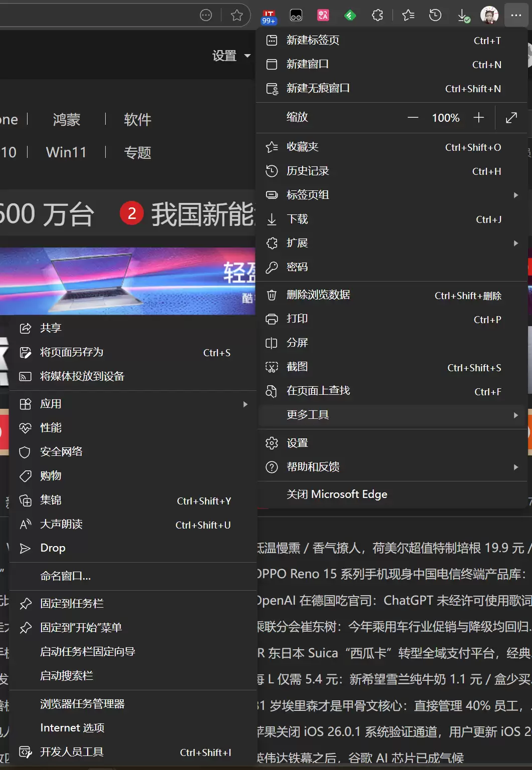This screenshot has width=532, height=770.
Task: Toggle the bookmark star in the address bar
Action: 236,15
